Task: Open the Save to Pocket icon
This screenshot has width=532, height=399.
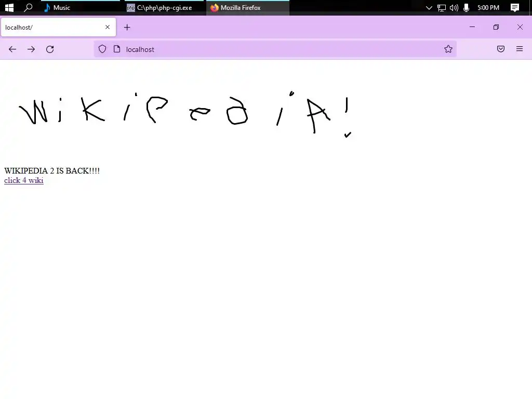Action: (501, 49)
